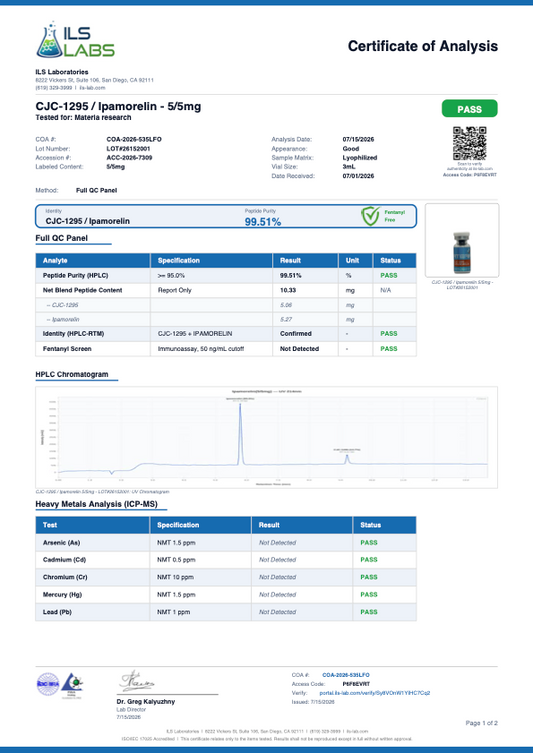
Task: Click the Vial Size value 3mL
Action: tap(349, 167)
